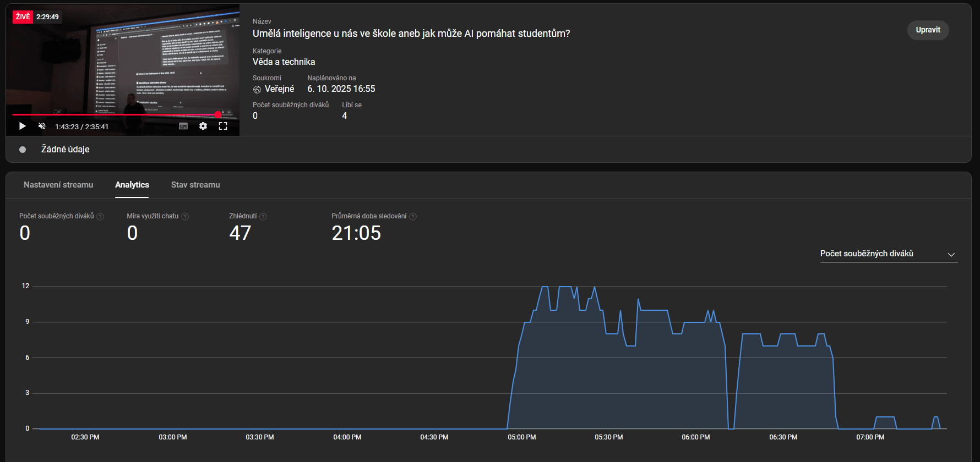Enter fullscreen mode in preview player
Image resolution: width=980 pixels, height=462 pixels.
(x=223, y=126)
